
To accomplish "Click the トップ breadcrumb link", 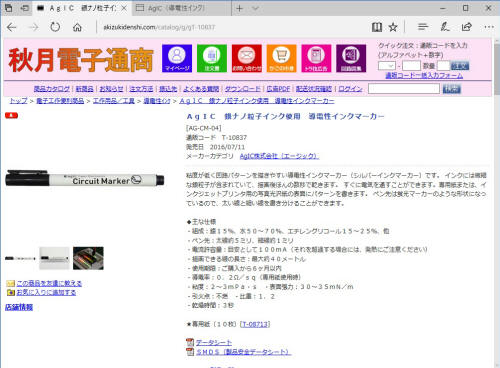I will pos(18,101).
